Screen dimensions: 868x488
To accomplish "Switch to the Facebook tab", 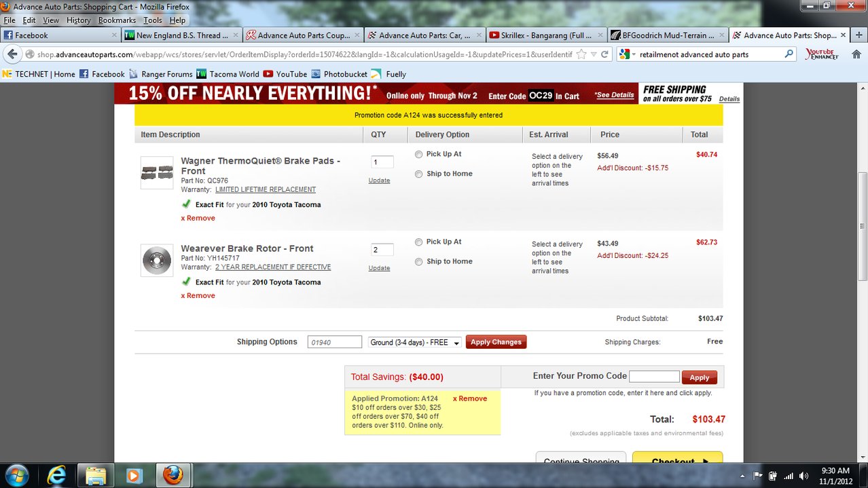I will 60,35.
